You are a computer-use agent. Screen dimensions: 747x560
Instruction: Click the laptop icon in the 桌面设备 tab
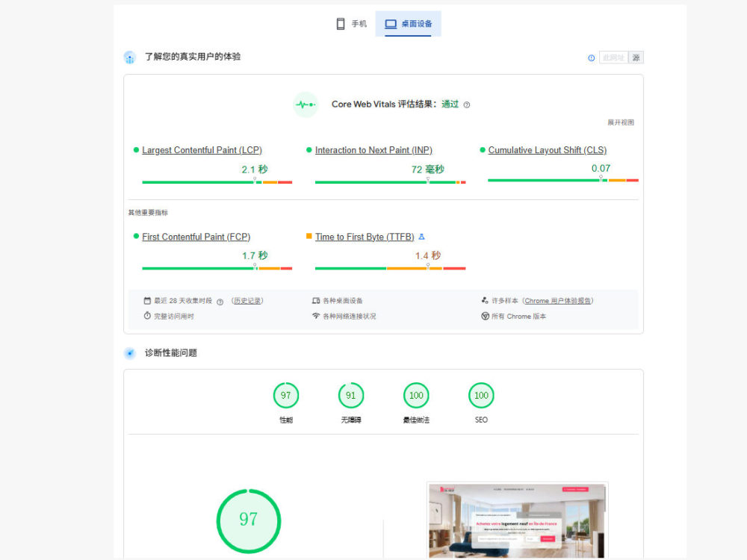[x=391, y=24]
